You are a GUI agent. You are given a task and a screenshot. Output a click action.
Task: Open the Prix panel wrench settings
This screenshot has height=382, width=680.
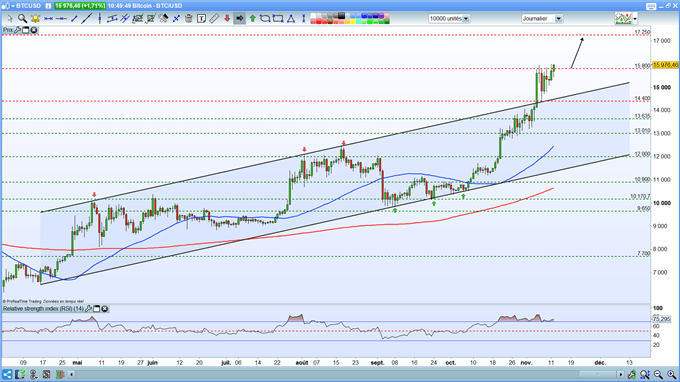(17, 30)
